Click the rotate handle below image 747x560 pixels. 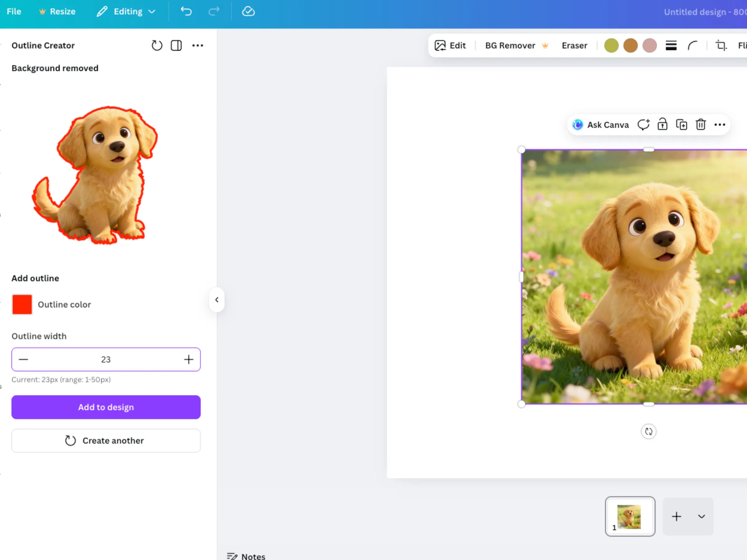[x=648, y=432]
